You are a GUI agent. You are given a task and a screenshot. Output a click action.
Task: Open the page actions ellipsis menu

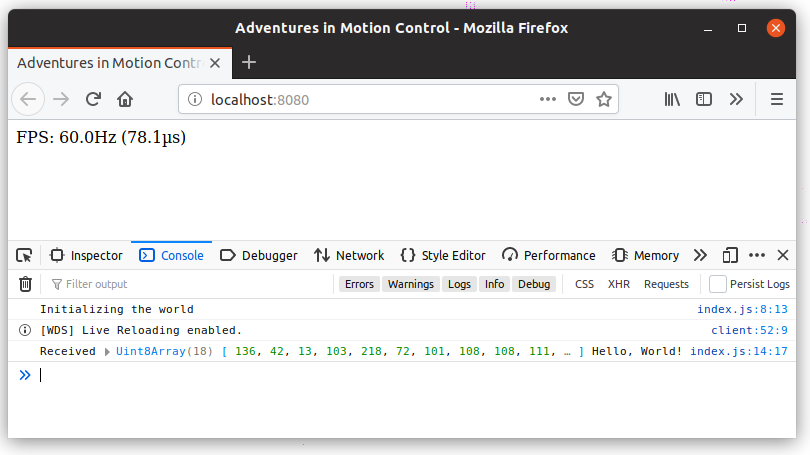(548, 99)
